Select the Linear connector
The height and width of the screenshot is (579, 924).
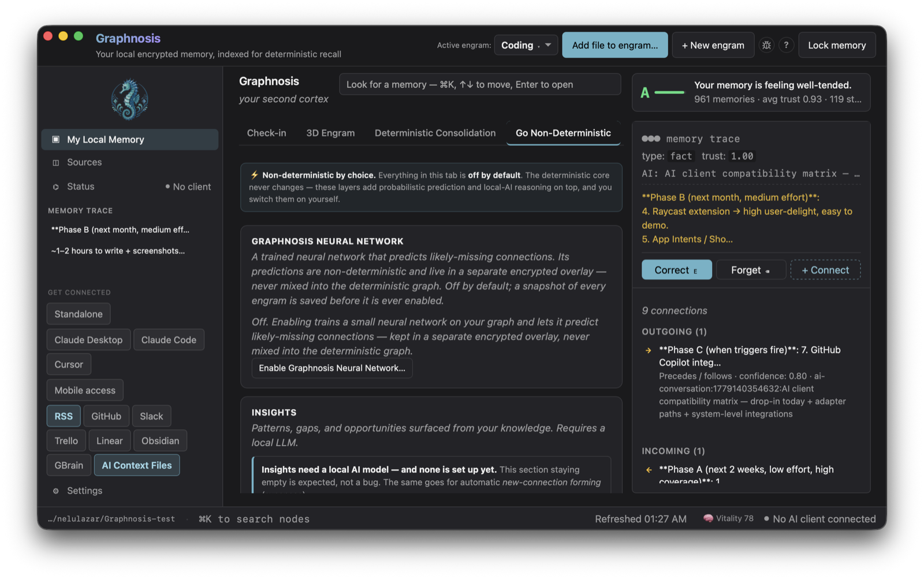tap(110, 441)
